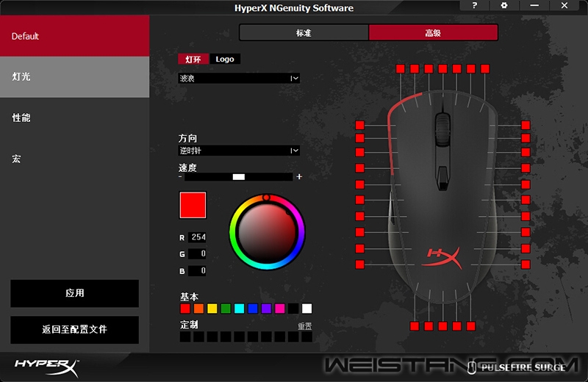Open the 方向 direction dropdown showing 逆时针
The width and height of the screenshot is (588, 382).
(239, 151)
